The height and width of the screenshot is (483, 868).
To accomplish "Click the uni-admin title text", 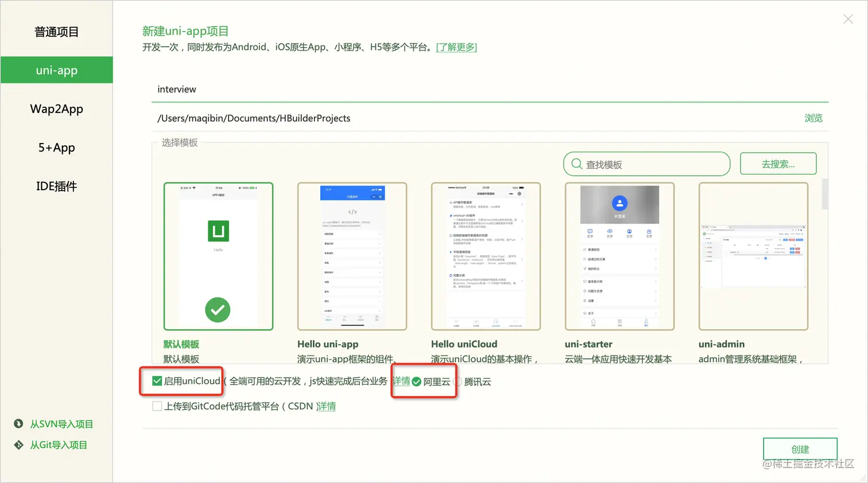I will (x=722, y=344).
